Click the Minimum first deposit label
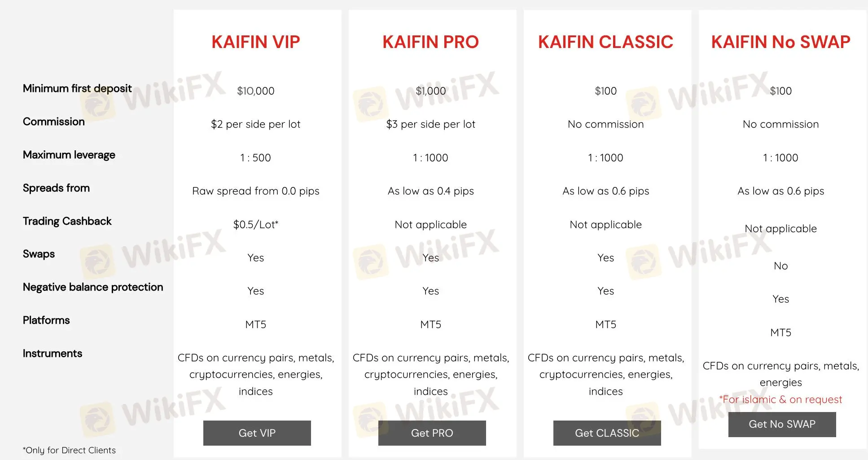Viewport: 868px width, 460px height. [x=77, y=88]
